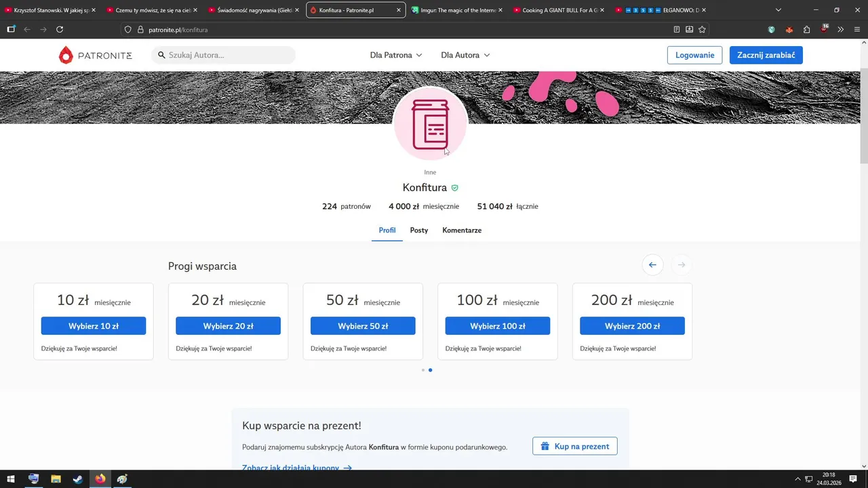Image resolution: width=868 pixels, height=488 pixels.
Task: Choose the 'Wybierz 20 zł' tier
Action: point(228,326)
